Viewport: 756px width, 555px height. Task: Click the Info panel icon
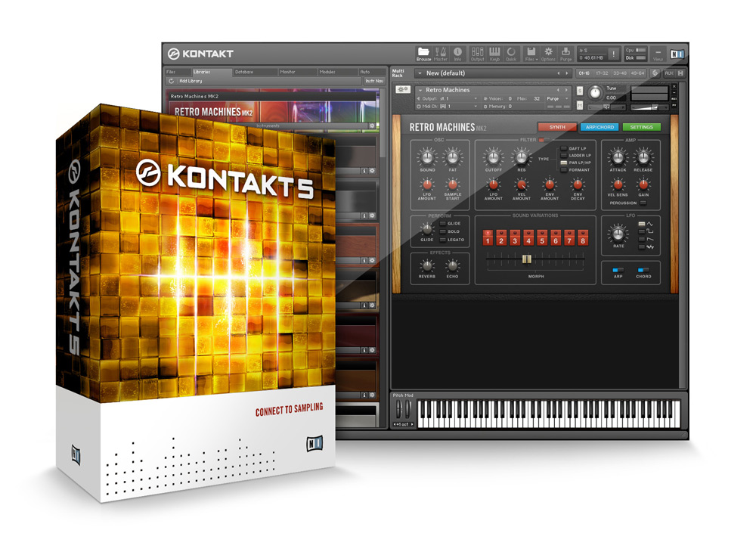click(457, 51)
